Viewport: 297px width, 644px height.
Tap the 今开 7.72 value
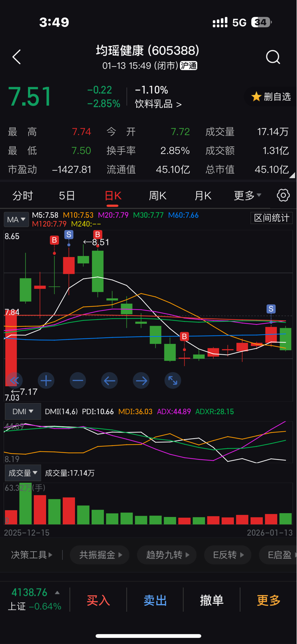pyautogui.click(x=180, y=132)
